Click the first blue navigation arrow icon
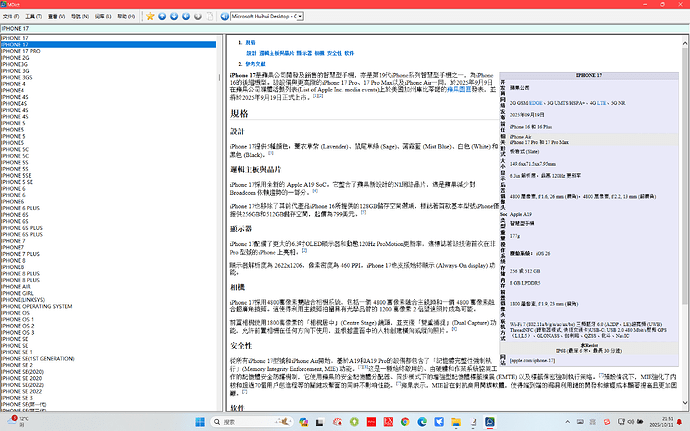 click(x=162, y=17)
